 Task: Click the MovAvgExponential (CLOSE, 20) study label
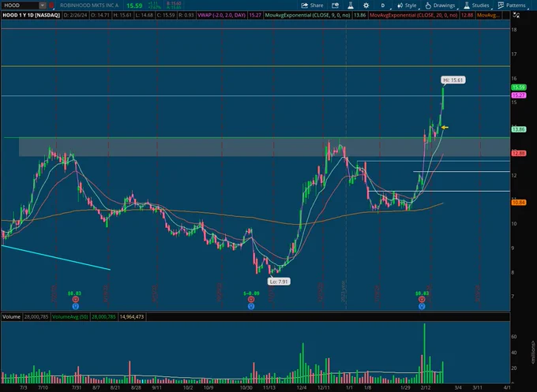[x=414, y=15]
